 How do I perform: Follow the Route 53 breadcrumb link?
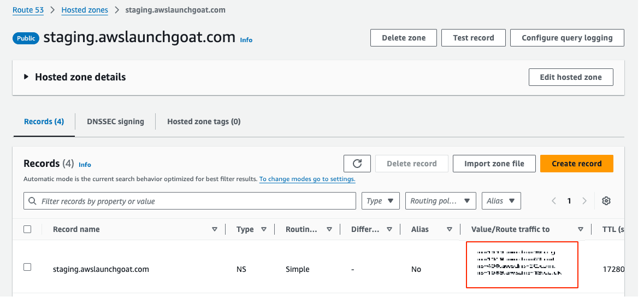pos(28,10)
